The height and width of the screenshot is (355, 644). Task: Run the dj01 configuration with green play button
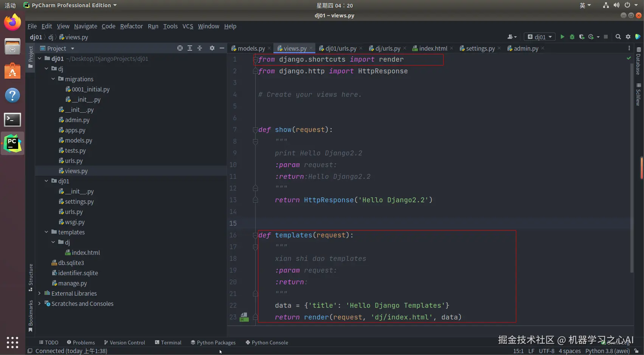[562, 37]
